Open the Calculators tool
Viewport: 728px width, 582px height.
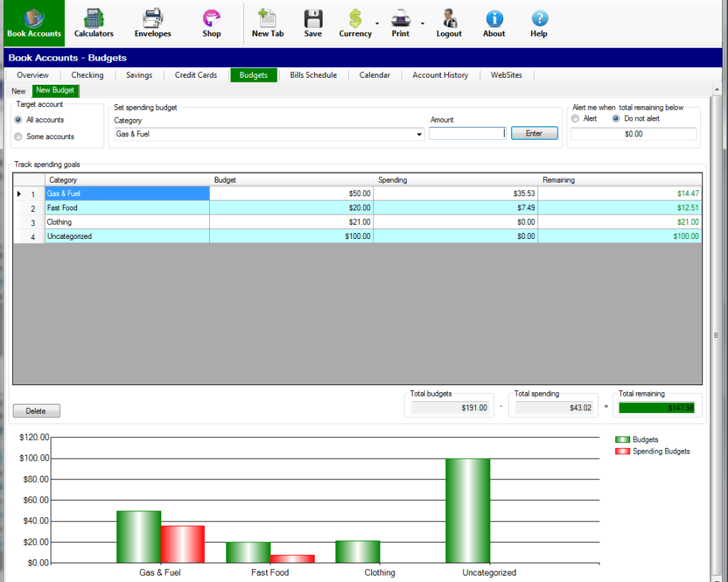click(x=93, y=23)
